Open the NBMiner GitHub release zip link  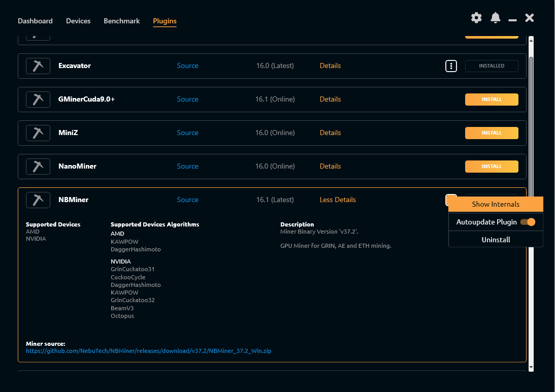point(149,351)
